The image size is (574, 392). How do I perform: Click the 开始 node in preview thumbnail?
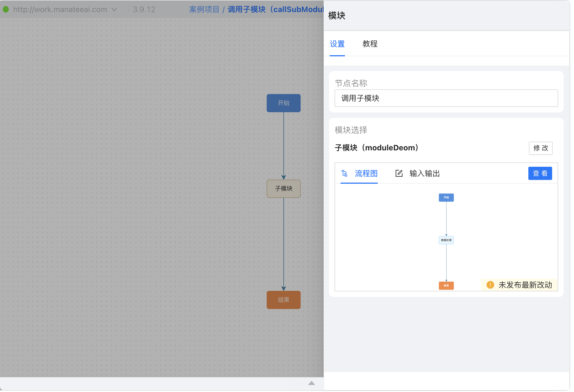(x=446, y=198)
